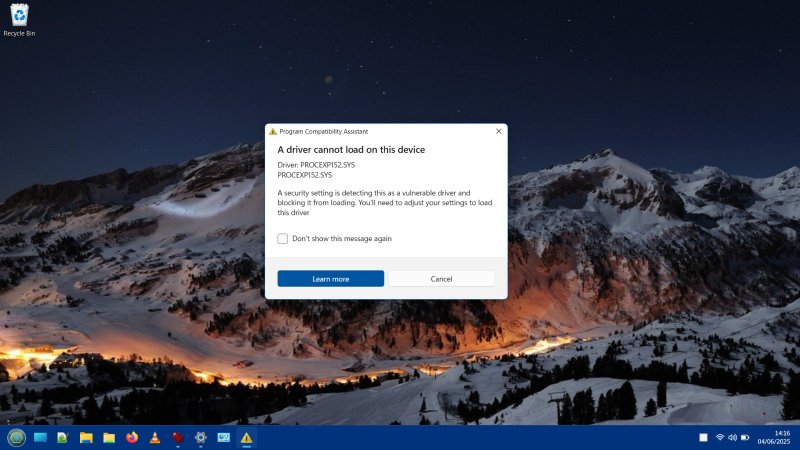800x450 pixels.
Task: Tick the "Don't show this message again" checkbox
Action: (283, 239)
